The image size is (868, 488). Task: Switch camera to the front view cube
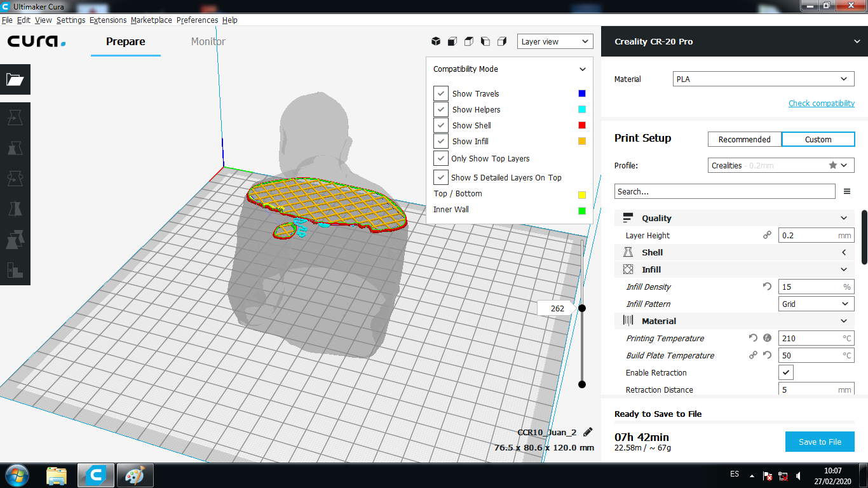click(x=452, y=41)
